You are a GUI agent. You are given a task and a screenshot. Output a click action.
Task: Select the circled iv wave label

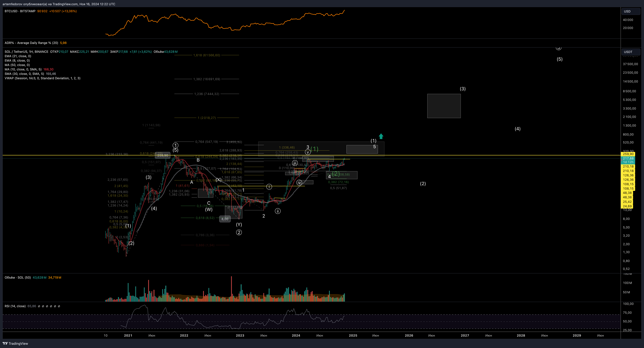point(299,183)
